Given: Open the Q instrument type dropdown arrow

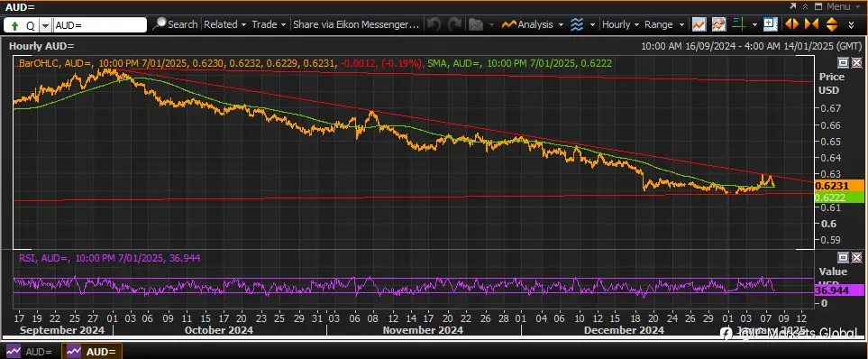Looking at the screenshot, I should [x=45, y=25].
